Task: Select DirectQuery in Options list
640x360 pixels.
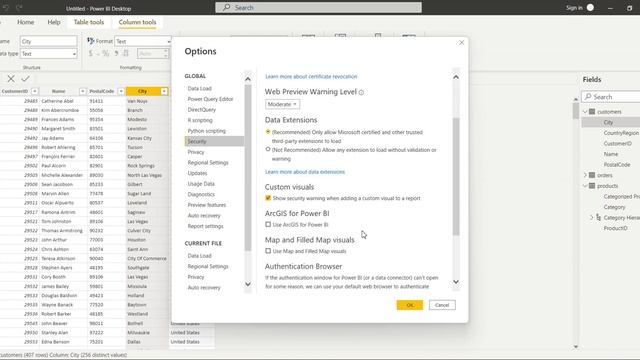Action: tap(202, 109)
